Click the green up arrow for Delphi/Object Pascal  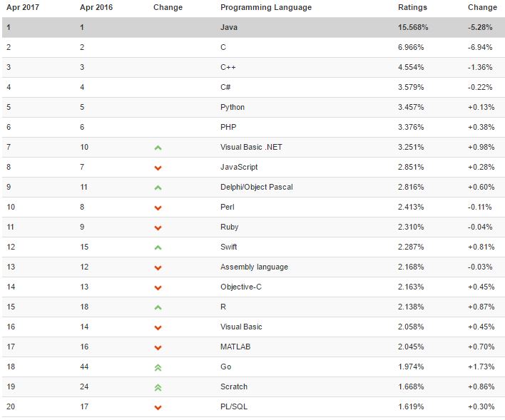pyautogui.click(x=158, y=188)
